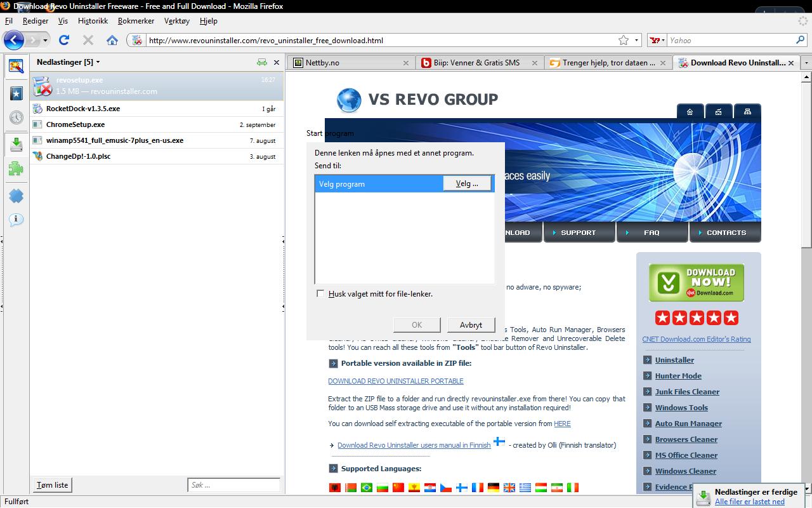This screenshot has height=508, width=812.
Task: Select the Downloads sidebar panel icon
Action: [x=16, y=144]
